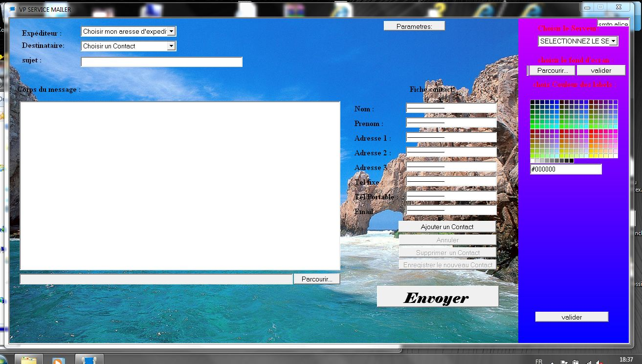Focus the message body text area
The width and height of the screenshot is (642, 364).
[x=180, y=186]
